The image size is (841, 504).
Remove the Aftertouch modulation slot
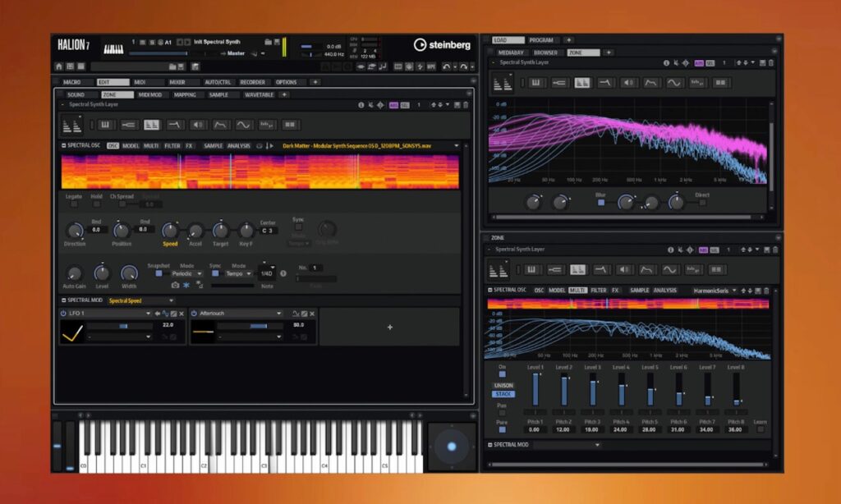(x=312, y=314)
